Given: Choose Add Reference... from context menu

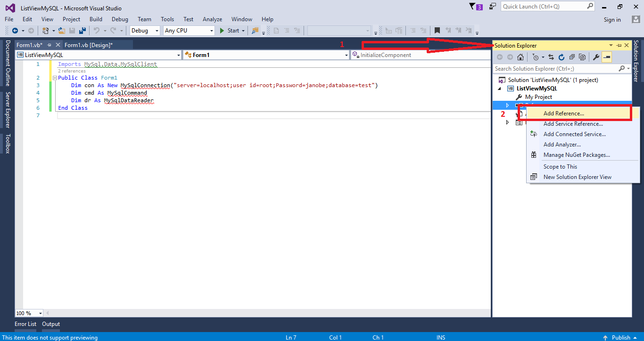Looking at the screenshot, I should click(x=583, y=114).
